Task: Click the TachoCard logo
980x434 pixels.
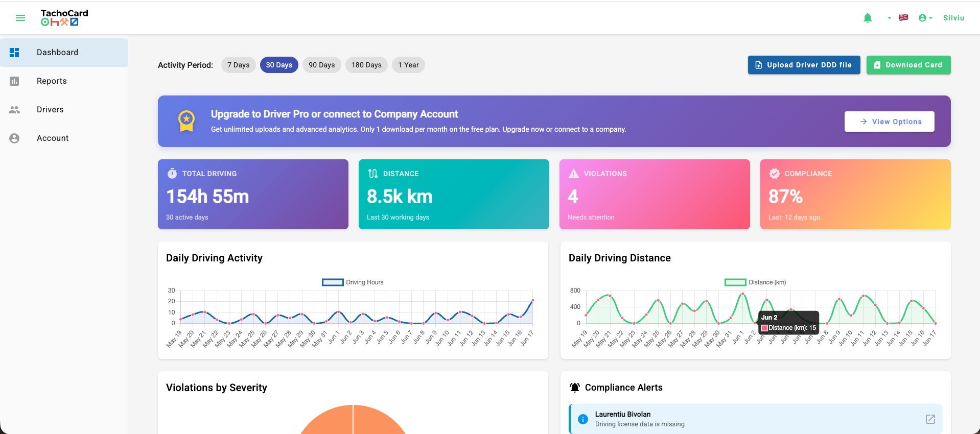Action: pos(64,18)
